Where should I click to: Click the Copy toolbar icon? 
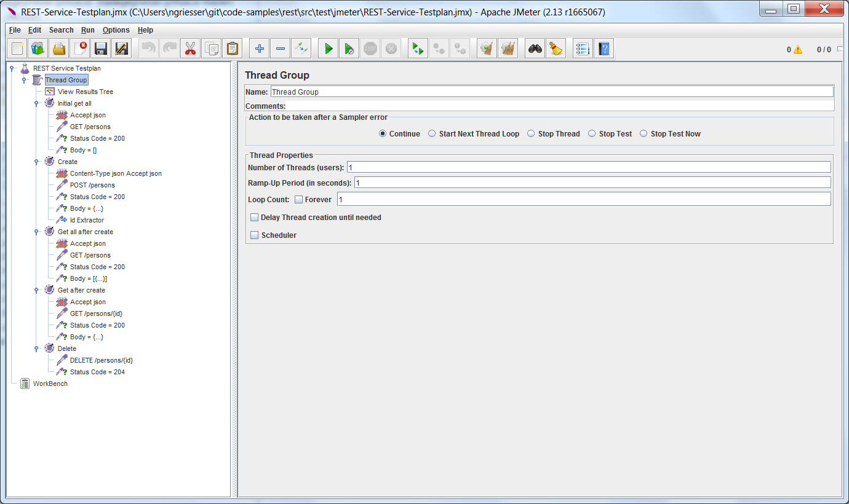pos(212,49)
